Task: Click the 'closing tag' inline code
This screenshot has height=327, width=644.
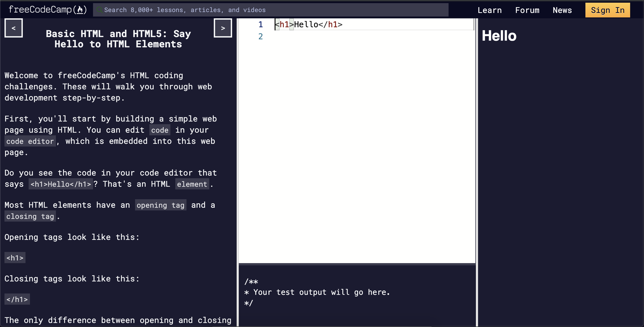Action: tap(30, 216)
